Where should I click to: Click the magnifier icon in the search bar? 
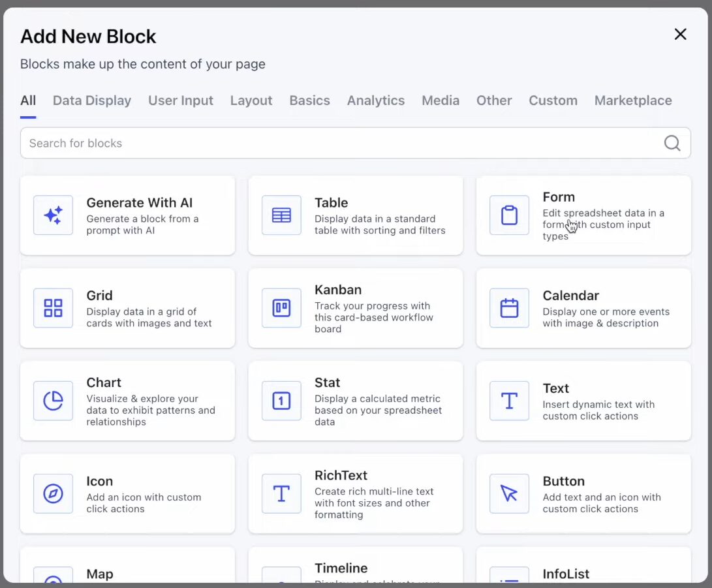point(672,143)
